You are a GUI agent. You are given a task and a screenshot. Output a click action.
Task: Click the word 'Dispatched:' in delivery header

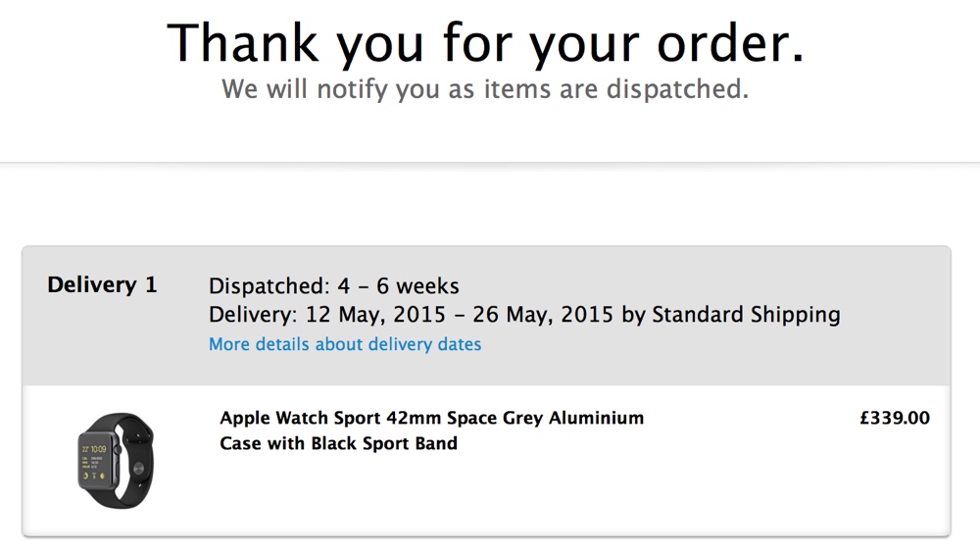point(266,286)
